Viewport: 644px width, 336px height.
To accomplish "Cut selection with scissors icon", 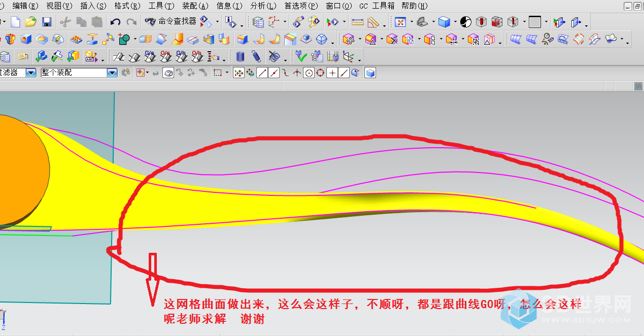I will (x=65, y=22).
